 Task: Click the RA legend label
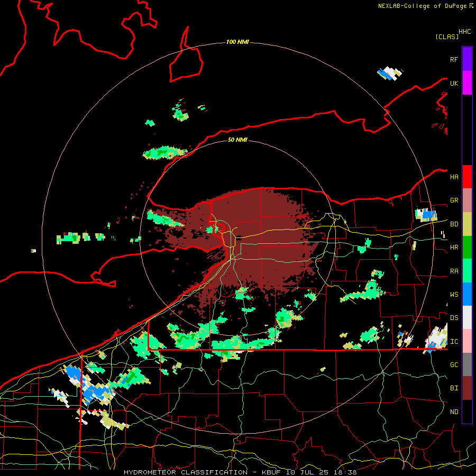(454, 271)
